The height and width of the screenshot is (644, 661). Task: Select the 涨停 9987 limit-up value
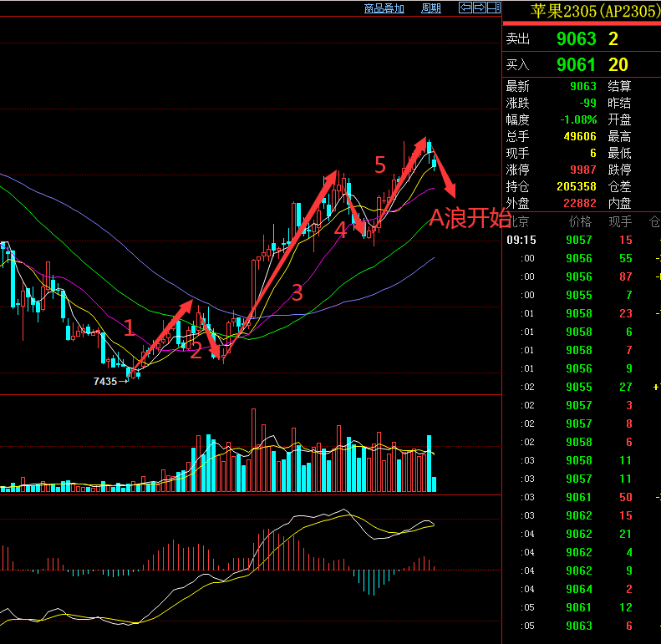[583, 170]
